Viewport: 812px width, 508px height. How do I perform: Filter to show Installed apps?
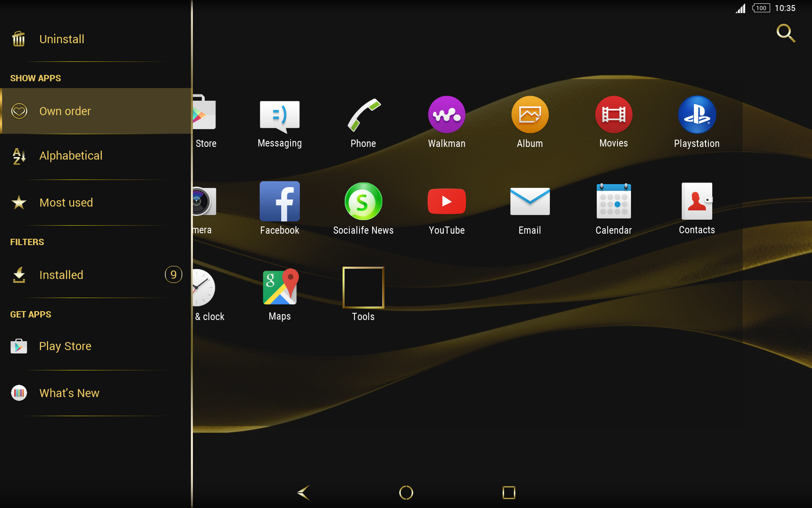pyautogui.click(x=96, y=275)
